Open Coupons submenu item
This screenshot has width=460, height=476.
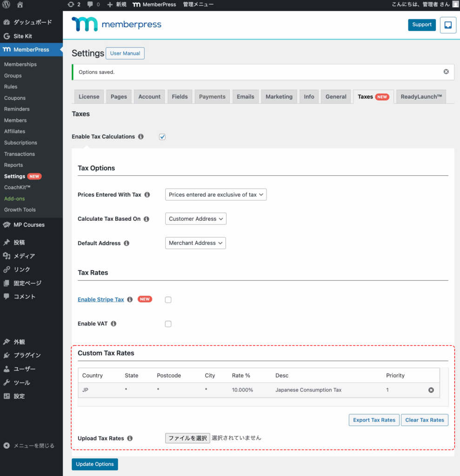coord(15,98)
